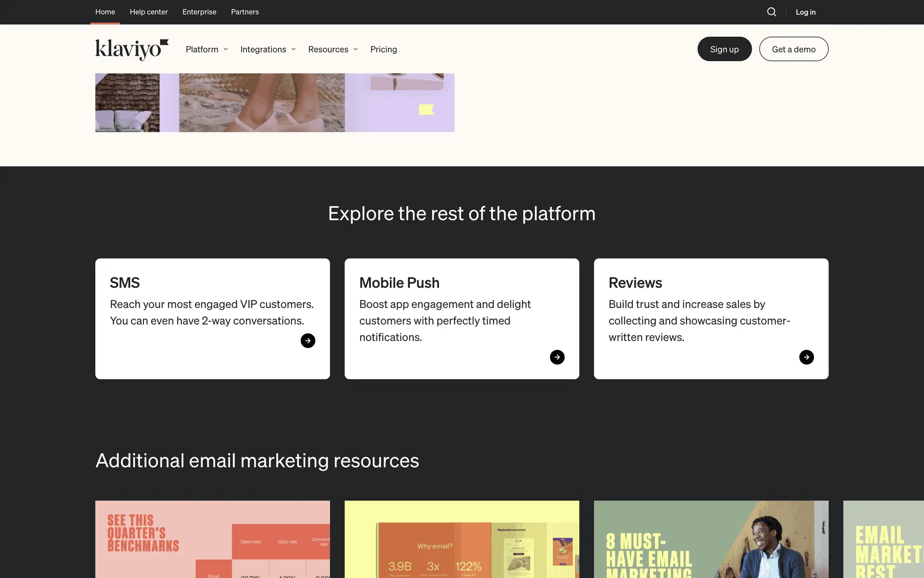This screenshot has height=578, width=924.
Task: Open the quarter's benchmarks resource thumbnail
Action: pos(212,539)
